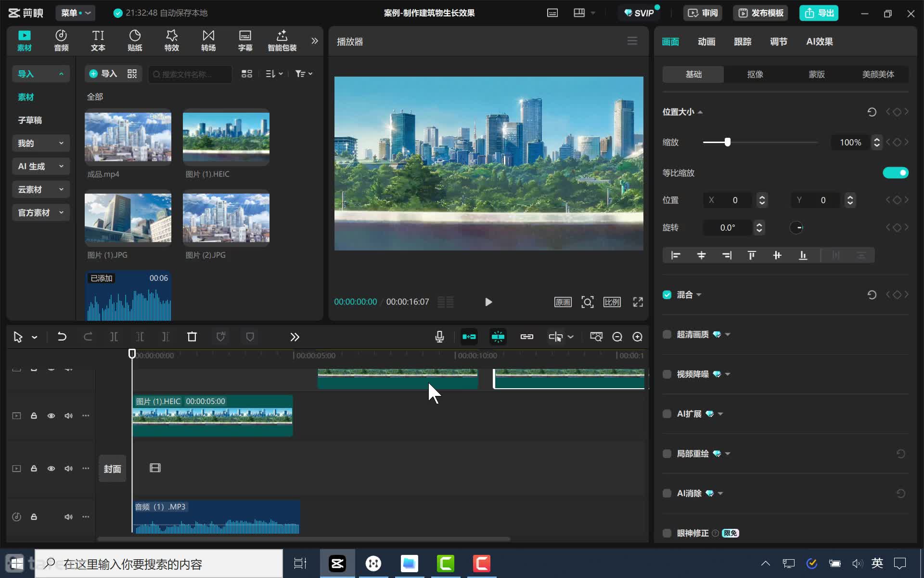The image size is (924, 578).
Task: Click the delete trash icon
Action: tap(192, 337)
